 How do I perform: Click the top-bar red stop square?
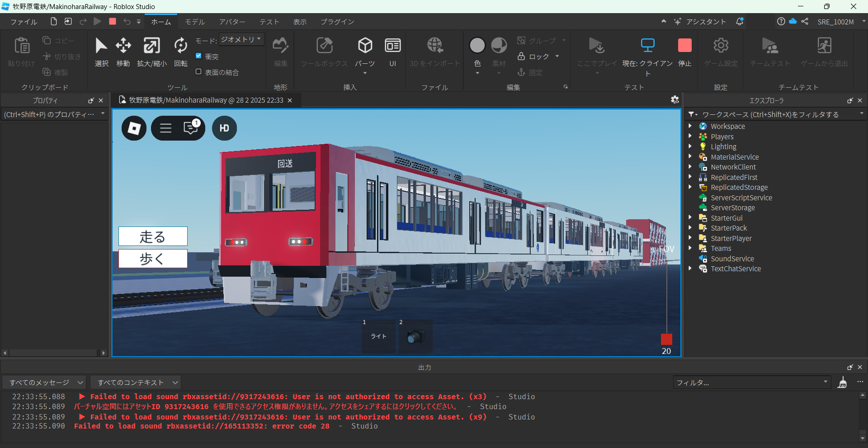(x=113, y=21)
